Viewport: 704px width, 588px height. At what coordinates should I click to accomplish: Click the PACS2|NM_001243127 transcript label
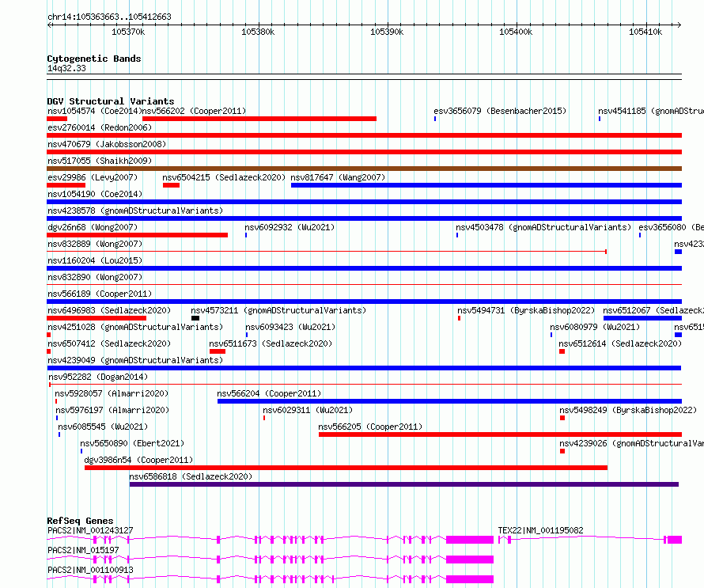click(x=90, y=530)
